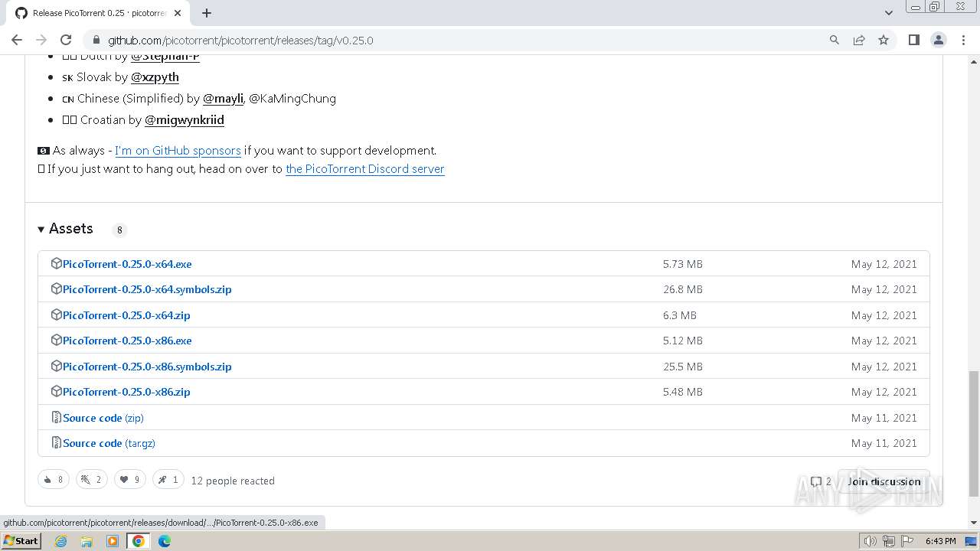
Task: Reload the current page
Action: pyautogui.click(x=66, y=40)
